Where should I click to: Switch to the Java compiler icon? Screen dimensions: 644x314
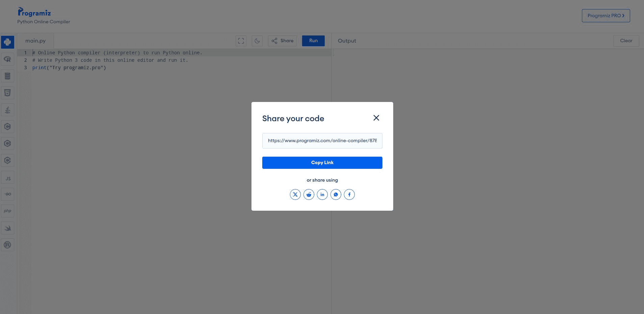(x=7, y=110)
